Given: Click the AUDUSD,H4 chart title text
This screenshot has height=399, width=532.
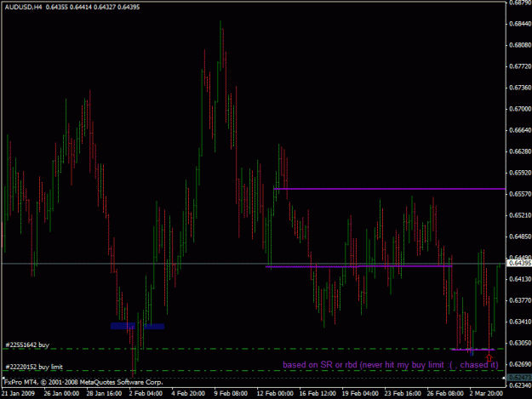Looking at the screenshot, I should click(x=24, y=7).
